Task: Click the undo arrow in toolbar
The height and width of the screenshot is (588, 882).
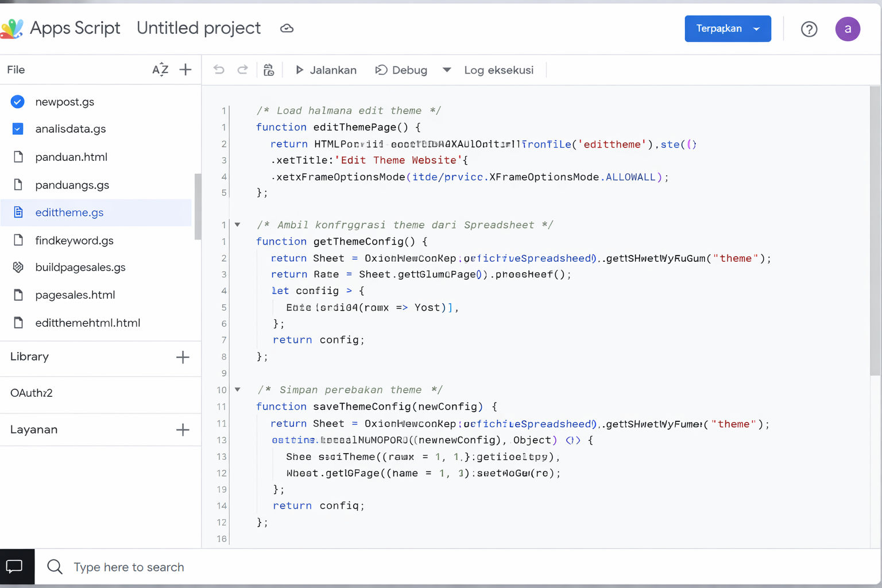Action: (x=219, y=69)
